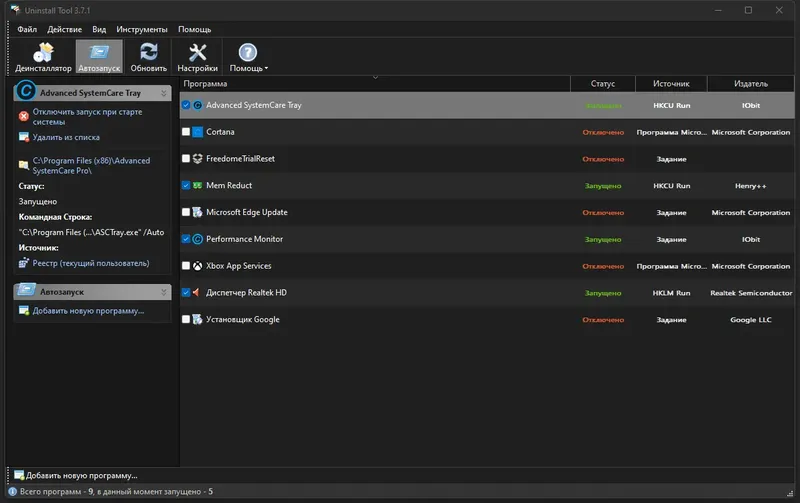Screen dimensions: 800x503
Task: Click the Uninstall Tool title bar app icon
Action: (x=15, y=10)
